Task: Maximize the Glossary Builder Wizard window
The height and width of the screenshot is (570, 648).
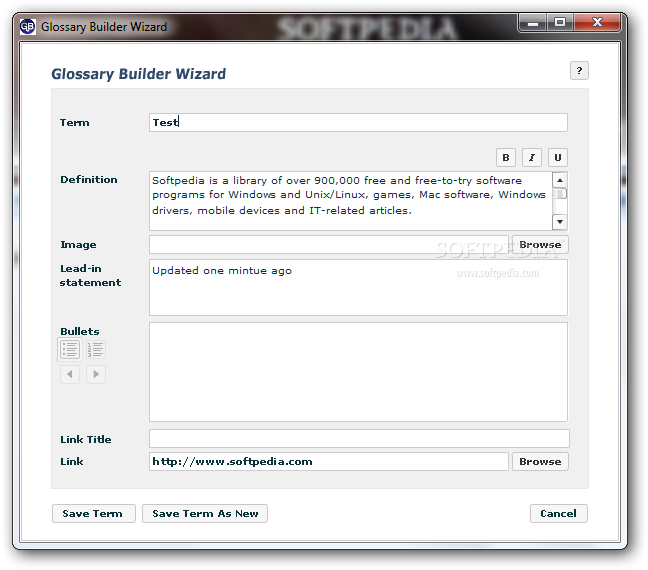Action: click(560, 22)
